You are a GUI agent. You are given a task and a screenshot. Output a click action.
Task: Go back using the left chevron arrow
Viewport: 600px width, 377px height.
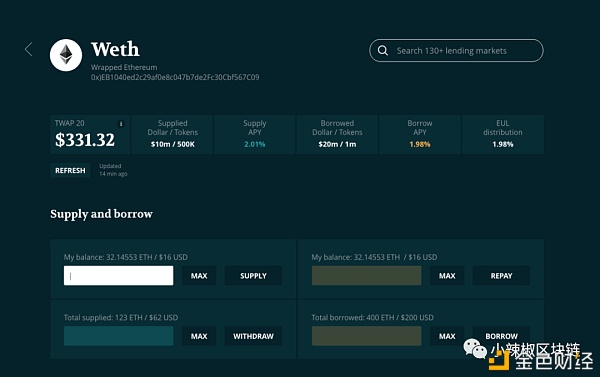[x=29, y=49]
